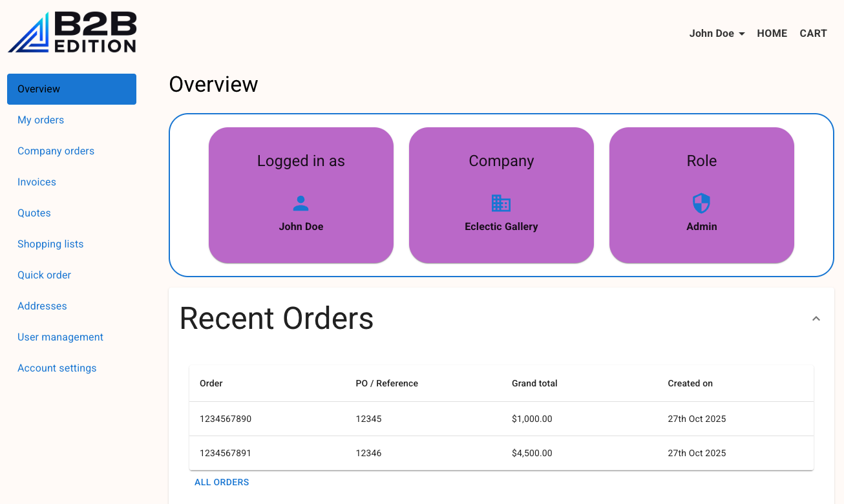Open My orders from sidebar
The height and width of the screenshot is (504, 844).
point(41,120)
